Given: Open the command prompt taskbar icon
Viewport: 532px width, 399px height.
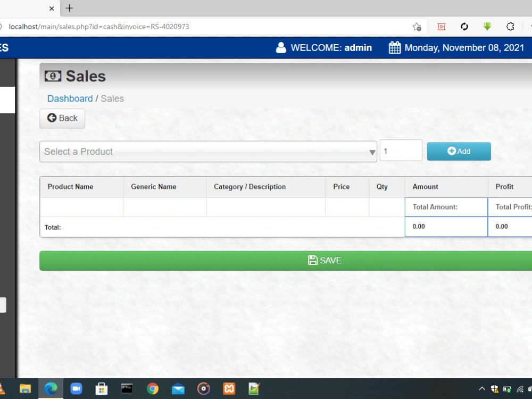Looking at the screenshot, I should (127, 389).
